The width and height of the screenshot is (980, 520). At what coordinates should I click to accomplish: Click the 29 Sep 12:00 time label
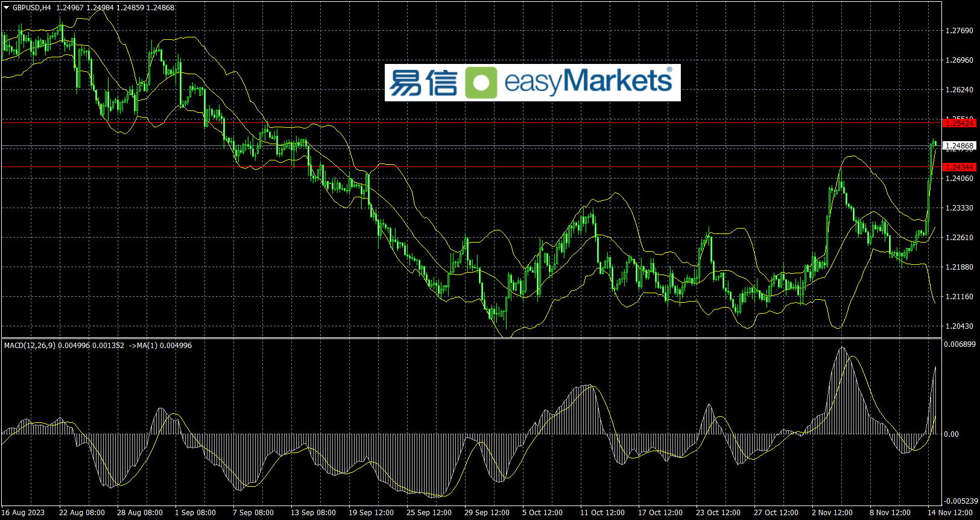[x=487, y=513]
